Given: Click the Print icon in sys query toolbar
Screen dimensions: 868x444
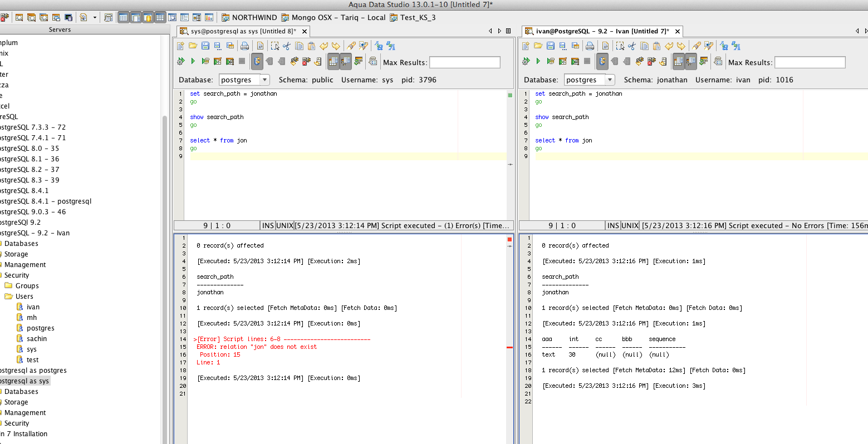Looking at the screenshot, I should coord(244,46).
